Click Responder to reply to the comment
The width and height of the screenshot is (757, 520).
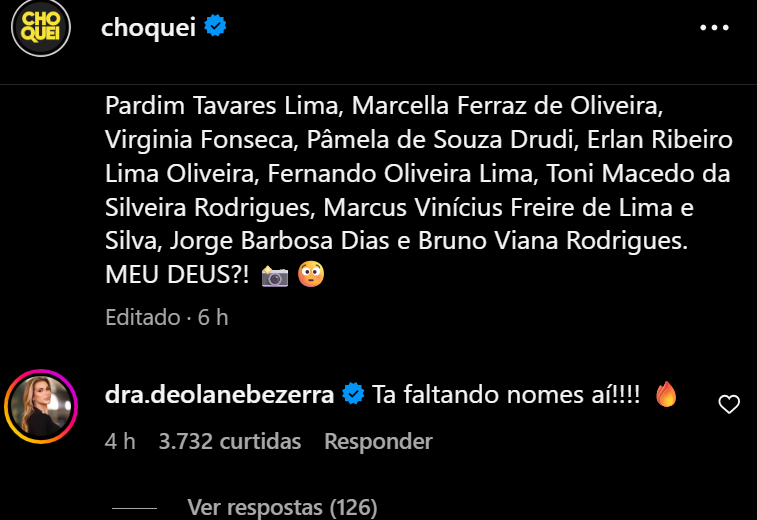[x=378, y=441]
